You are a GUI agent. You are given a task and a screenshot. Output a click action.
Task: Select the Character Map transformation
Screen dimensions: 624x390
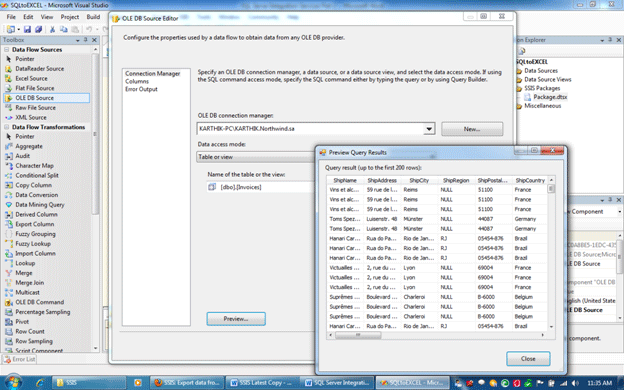click(34, 166)
